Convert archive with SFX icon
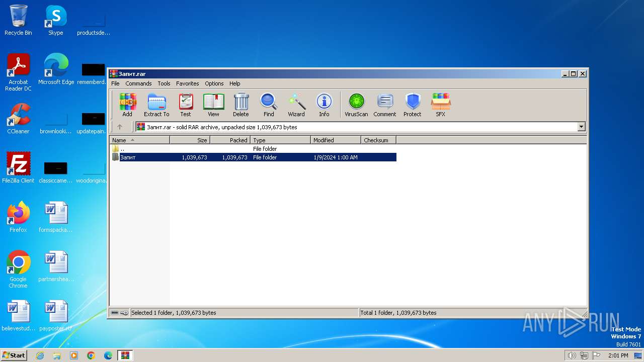Screen dimensions: 644x362 click(x=440, y=105)
